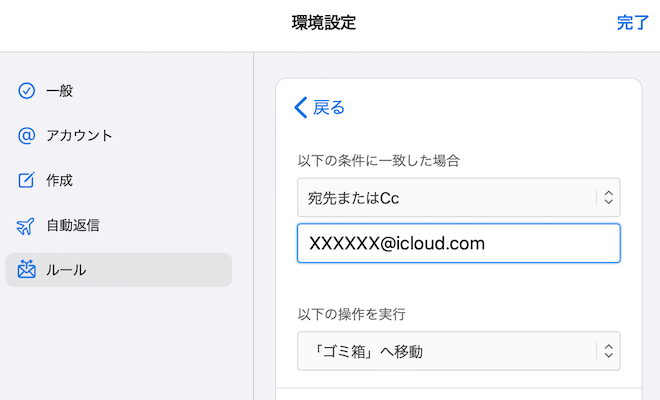Screen dimensions: 660x400
Task: Focus the XXXXXX@icloud.com address field
Action: [459, 243]
